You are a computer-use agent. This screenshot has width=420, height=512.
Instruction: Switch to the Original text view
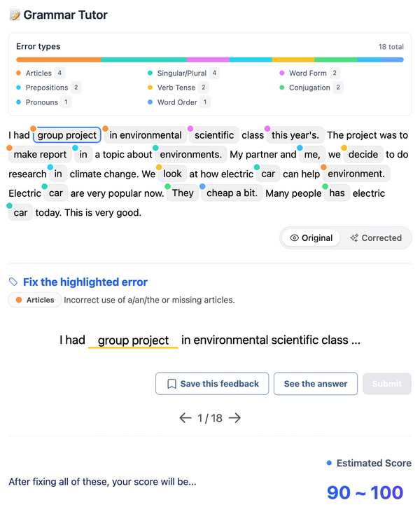pos(311,238)
